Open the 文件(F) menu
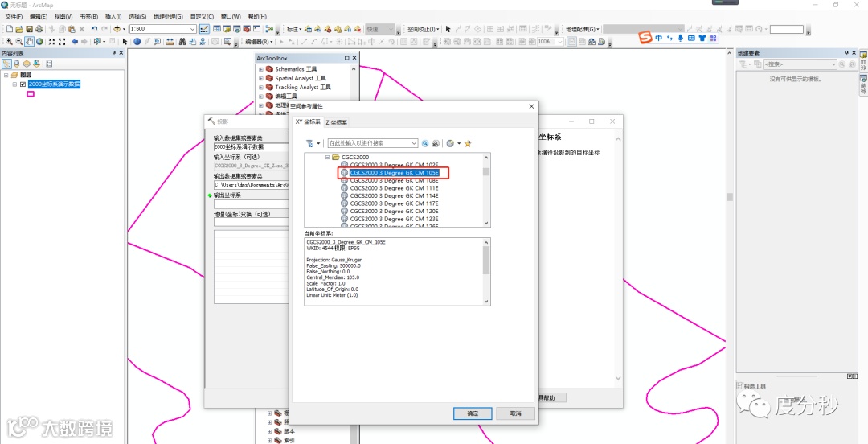This screenshot has height=444, width=868. click(x=14, y=17)
